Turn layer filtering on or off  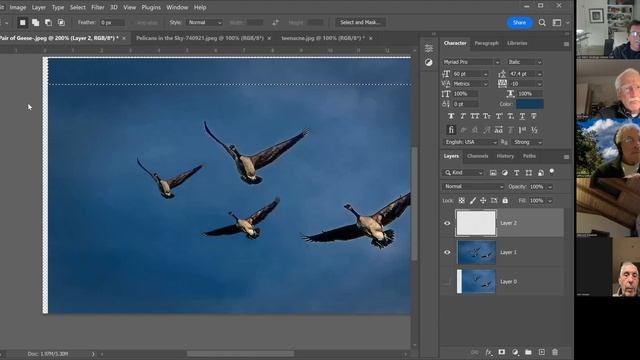(552, 171)
